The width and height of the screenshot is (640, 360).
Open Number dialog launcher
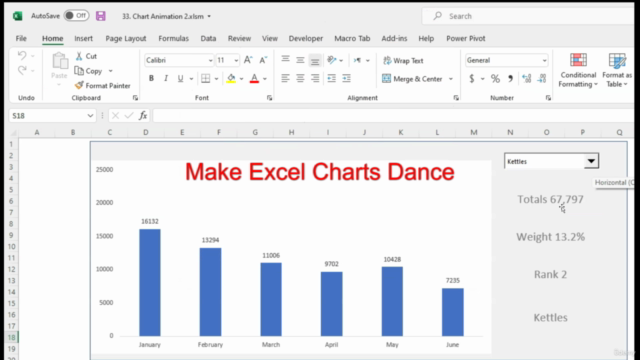point(548,98)
